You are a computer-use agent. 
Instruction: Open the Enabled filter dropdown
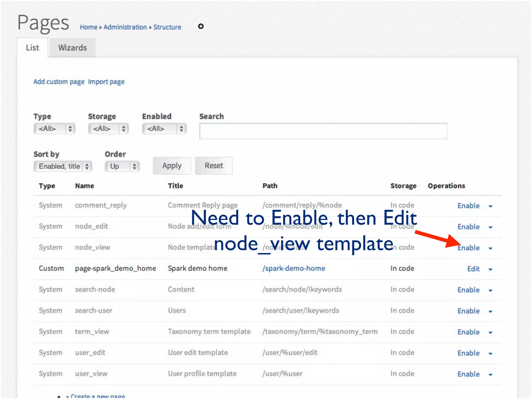coord(164,129)
